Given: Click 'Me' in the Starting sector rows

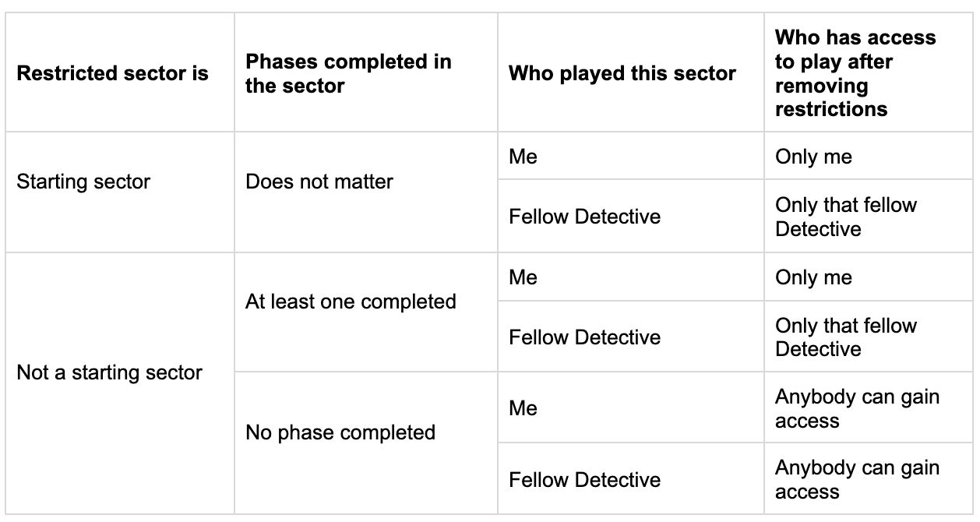Looking at the screenshot, I should click(523, 157).
